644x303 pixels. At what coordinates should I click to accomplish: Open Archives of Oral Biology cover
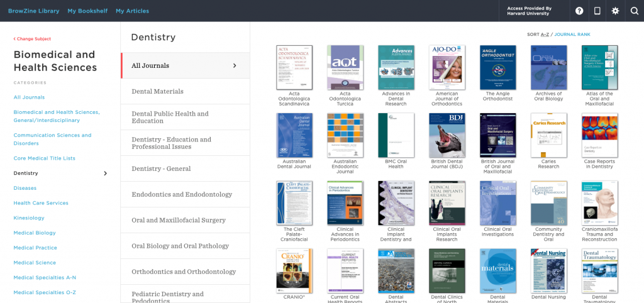click(x=549, y=67)
